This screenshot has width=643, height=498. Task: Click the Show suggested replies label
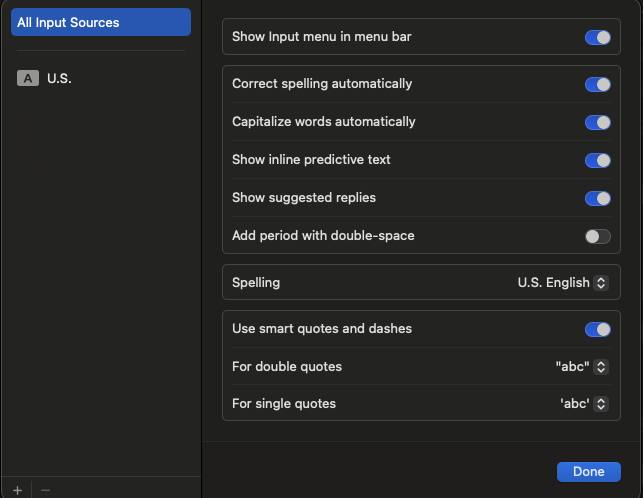click(304, 198)
